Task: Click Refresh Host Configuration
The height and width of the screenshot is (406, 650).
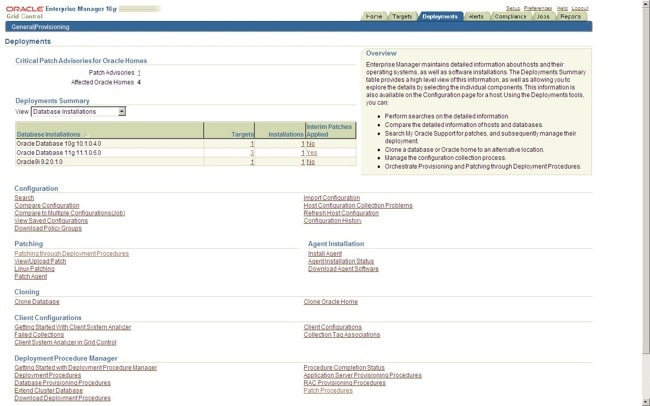Action: click(341, 213)
